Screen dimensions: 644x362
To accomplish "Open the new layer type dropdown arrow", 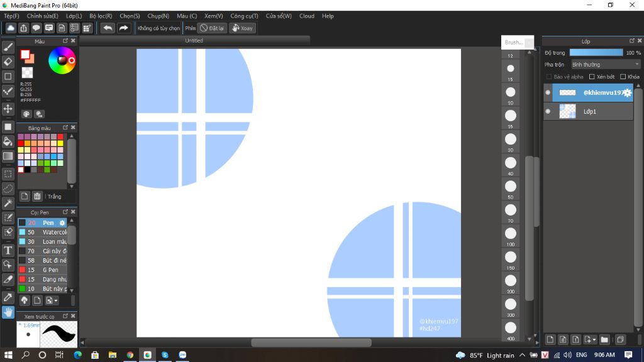I will pyautogui.click(x=594, y=339).
